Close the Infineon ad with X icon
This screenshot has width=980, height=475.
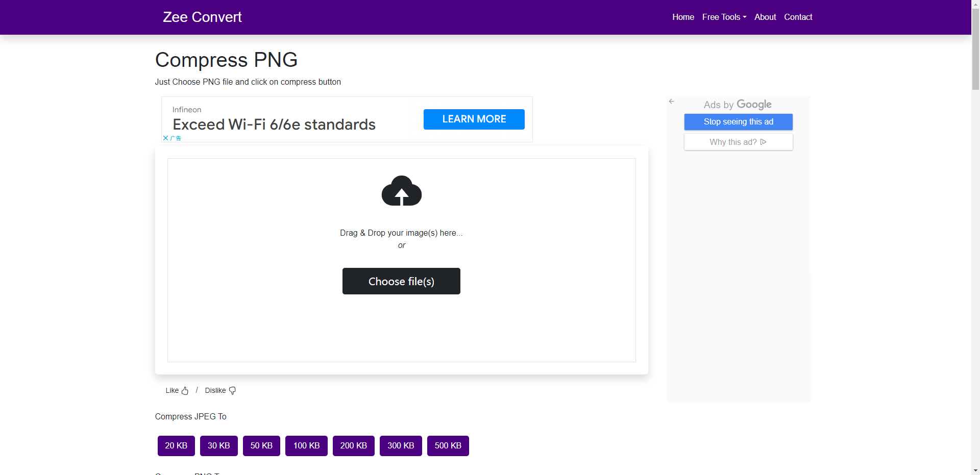[165, 138]
